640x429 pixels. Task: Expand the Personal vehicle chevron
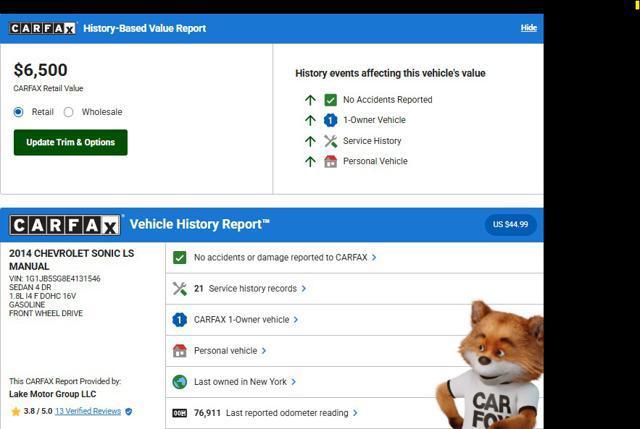(264, 351)
